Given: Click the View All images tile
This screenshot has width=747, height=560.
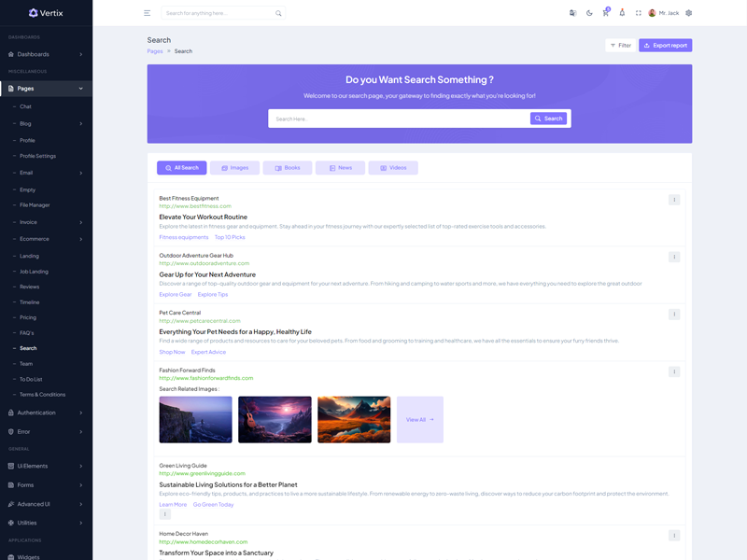Looking at the screenshot, I should pos(419,420).
